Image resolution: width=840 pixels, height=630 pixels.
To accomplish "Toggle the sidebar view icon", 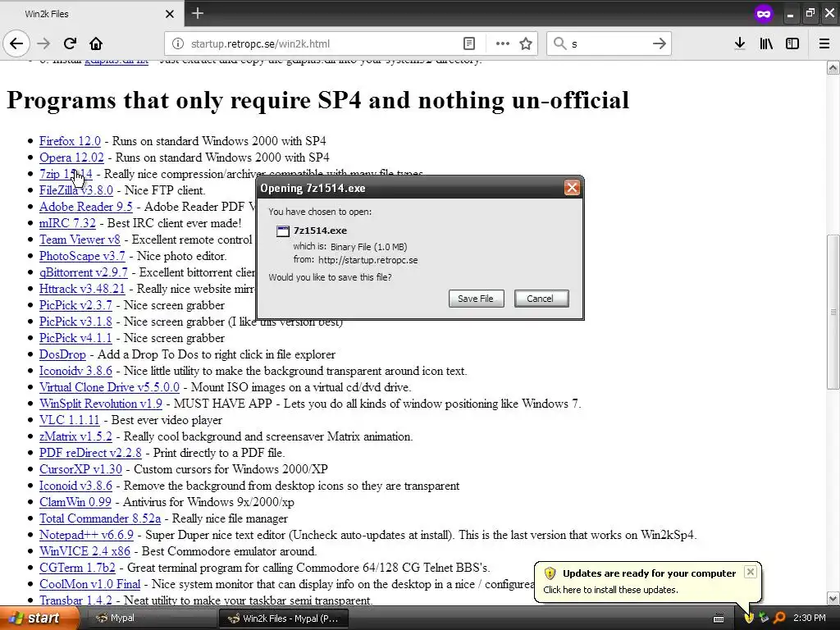I will [792, 44].
